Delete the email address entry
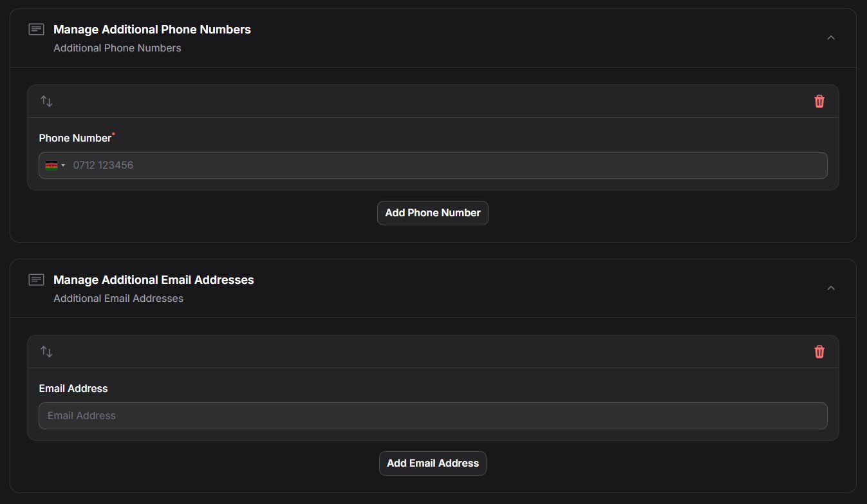Viewport: 867px width, 504px height. pyautogui.click(x=819, y=351)
